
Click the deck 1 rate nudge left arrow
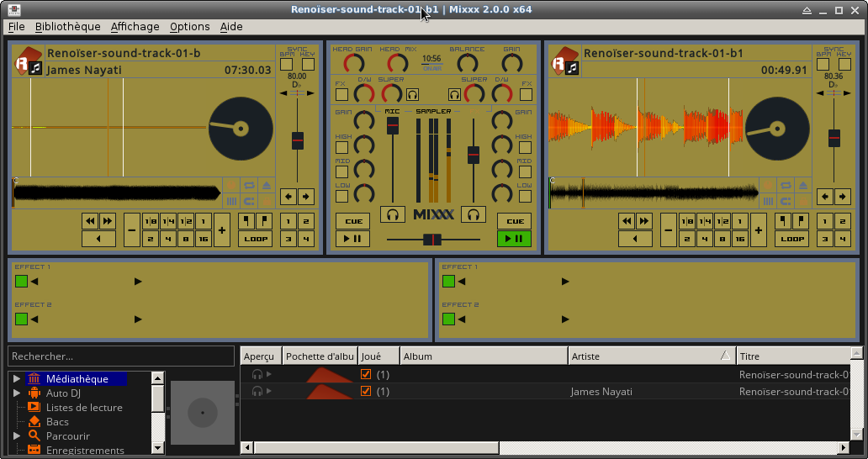tap(288, 197)
